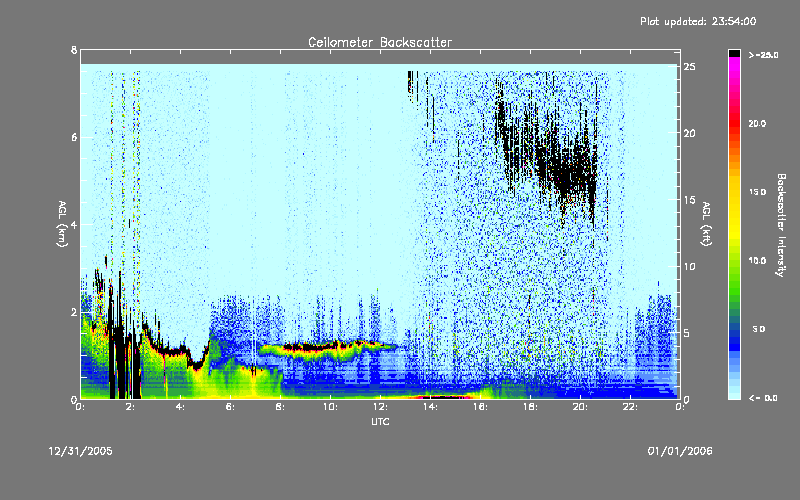The image size is (800, 500).
Task: Click the '10:' hour tick label
Action: click(x=331, y=407)
